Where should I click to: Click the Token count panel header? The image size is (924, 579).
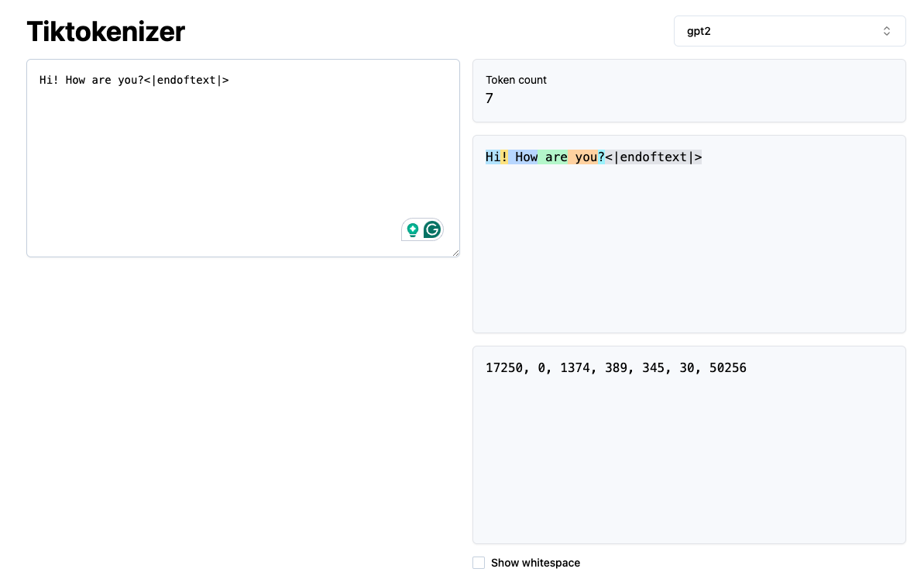coord(516,80)
